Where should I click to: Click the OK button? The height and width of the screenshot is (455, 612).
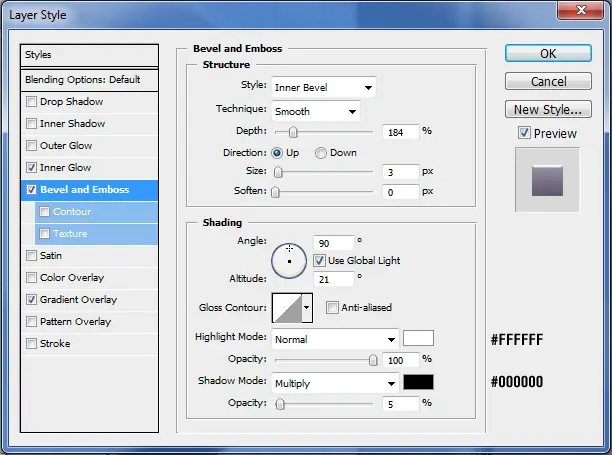pyautogui.click(x=548, y=53)
